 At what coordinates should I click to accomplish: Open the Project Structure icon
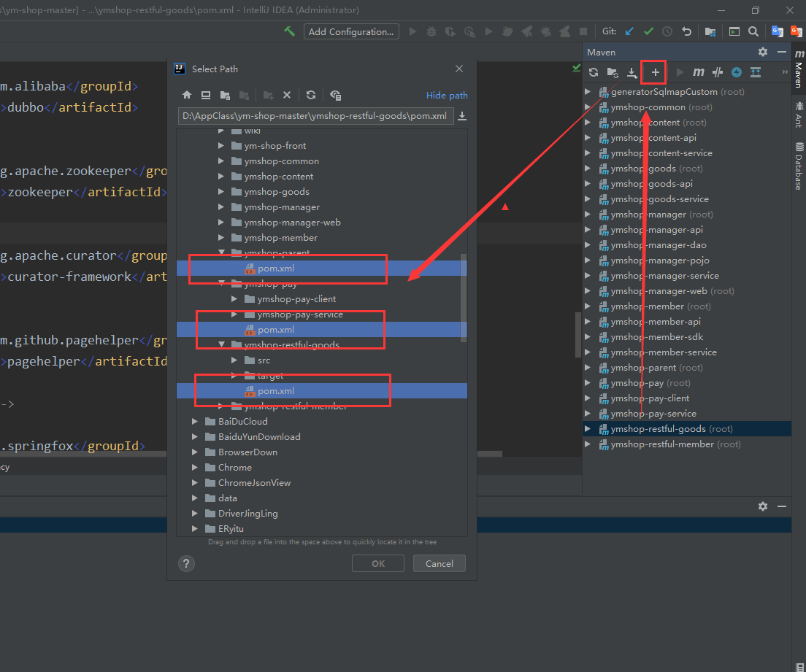[x=710, y=31]
